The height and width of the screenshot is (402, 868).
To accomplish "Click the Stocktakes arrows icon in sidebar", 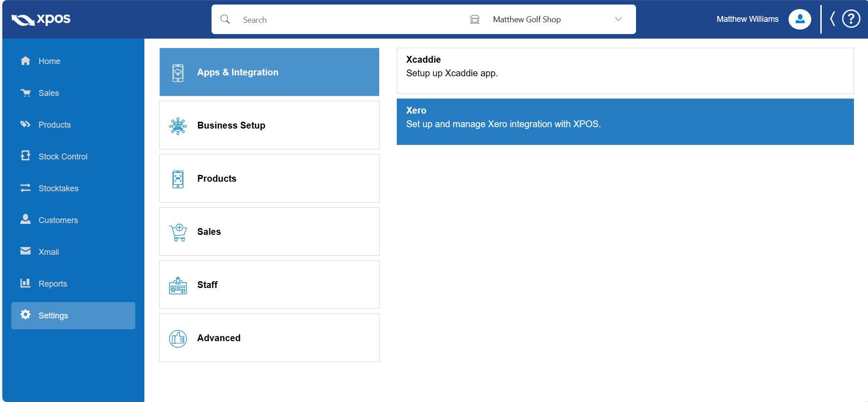I will tap(25, 188).
